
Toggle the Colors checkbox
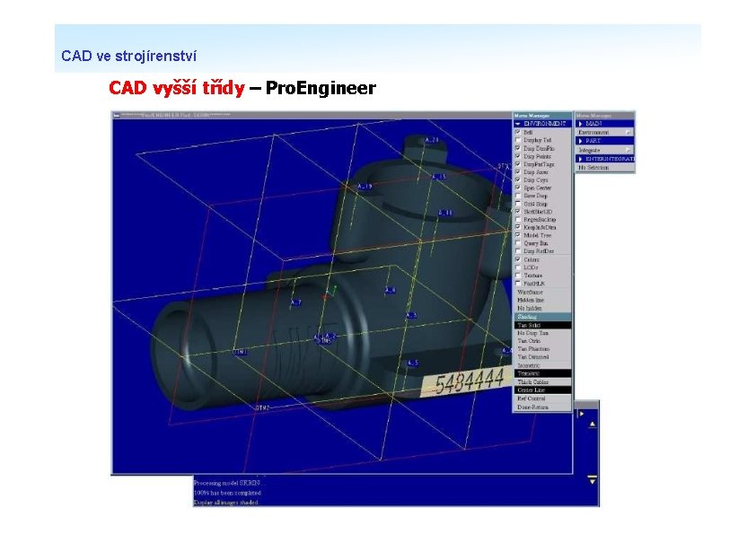(x=518, y=259)
